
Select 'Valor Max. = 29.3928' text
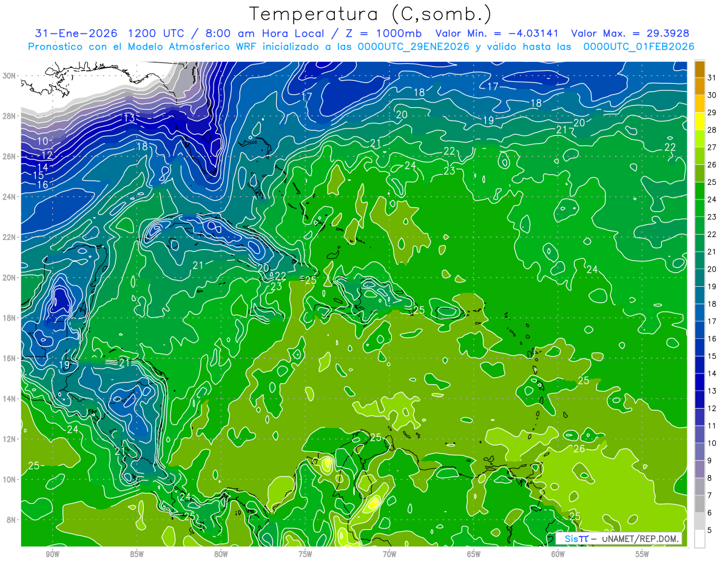pyautogui.click(x=630, y=33)
